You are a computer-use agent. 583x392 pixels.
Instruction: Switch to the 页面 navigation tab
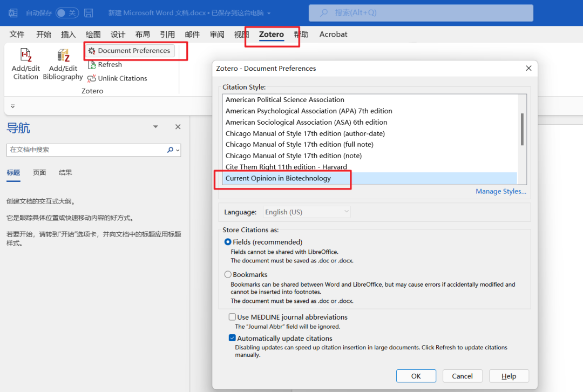point(39,173)
